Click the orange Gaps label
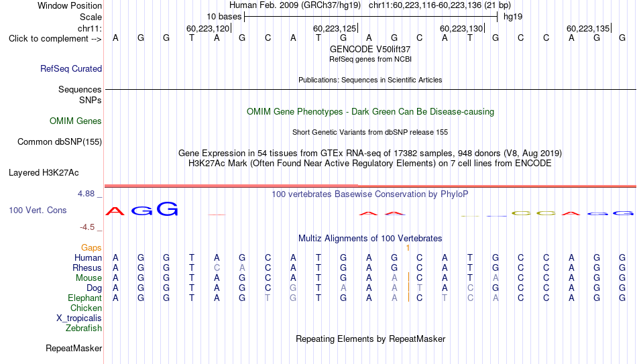The image size is (637, 364). (x=91, y=247)
